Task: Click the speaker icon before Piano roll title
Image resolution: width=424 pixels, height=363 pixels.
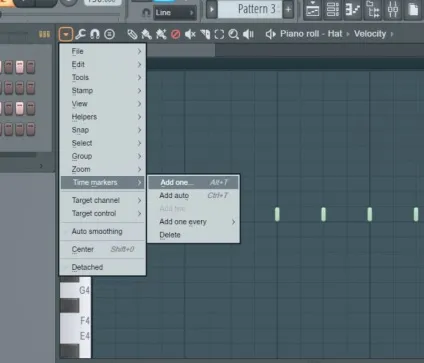Action: (271, 34)
